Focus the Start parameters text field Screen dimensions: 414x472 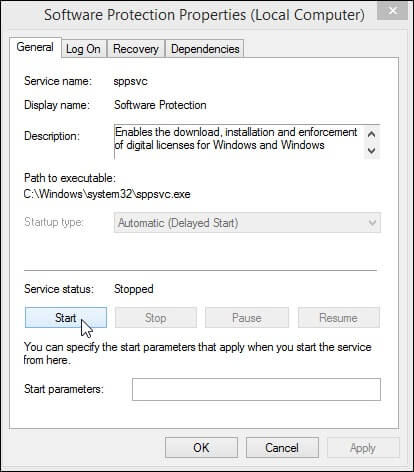click(256, 389)
